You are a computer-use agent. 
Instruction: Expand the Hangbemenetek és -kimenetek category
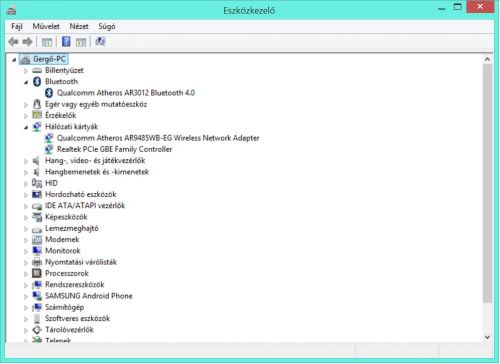(26, 172)
